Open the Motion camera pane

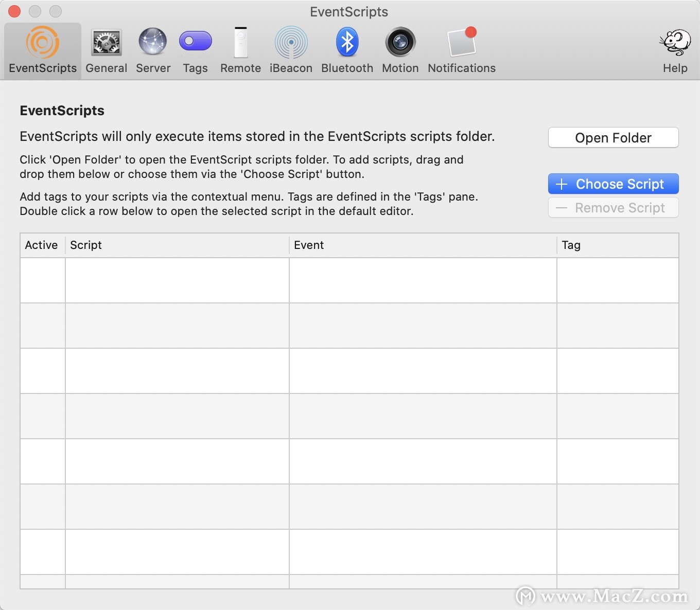(400, 50)
